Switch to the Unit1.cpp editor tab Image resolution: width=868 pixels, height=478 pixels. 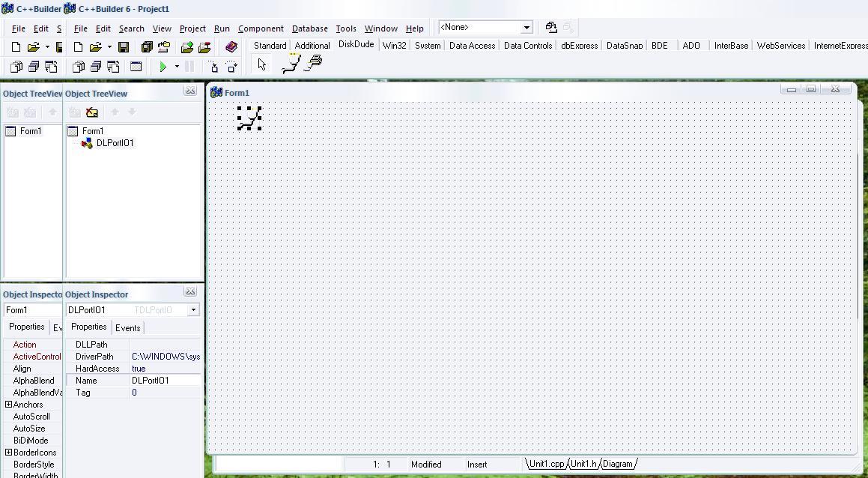[547, 465]
